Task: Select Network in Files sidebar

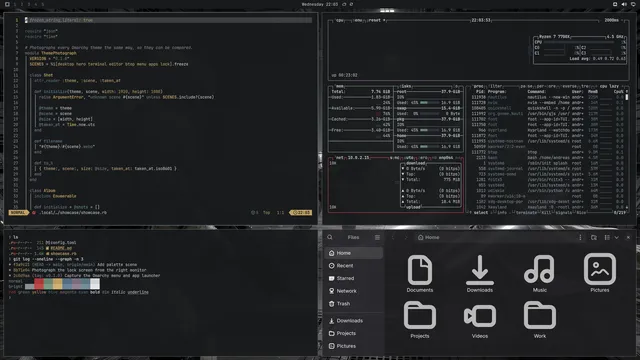Action: (x=353, y=291)
